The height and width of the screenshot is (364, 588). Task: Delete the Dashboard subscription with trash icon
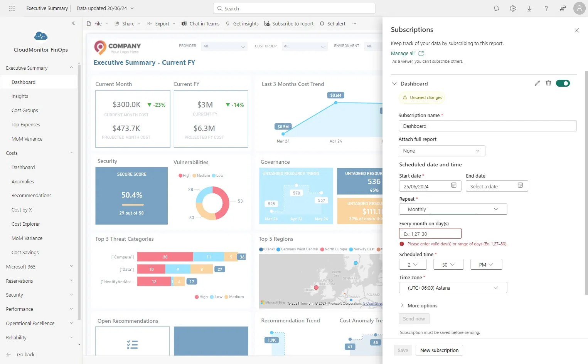click(548, 83)
